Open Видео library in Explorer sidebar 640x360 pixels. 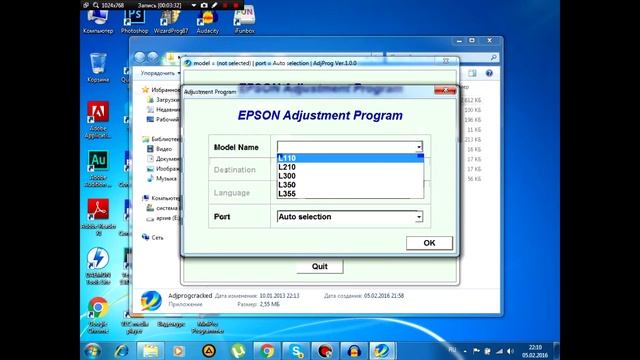[159, 149]
